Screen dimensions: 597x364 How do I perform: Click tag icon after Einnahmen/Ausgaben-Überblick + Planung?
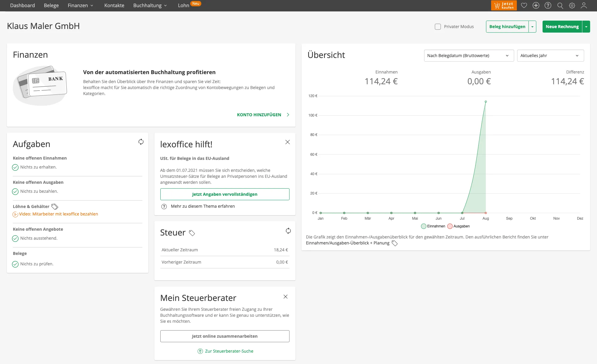click(x=395, y=243)
